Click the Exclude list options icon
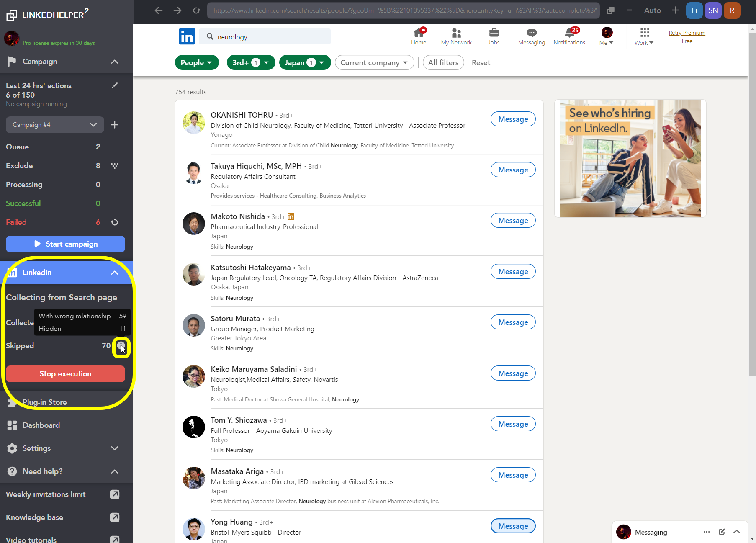The height and width of the screenshot is (543, 756). click(x=115, y=166)
